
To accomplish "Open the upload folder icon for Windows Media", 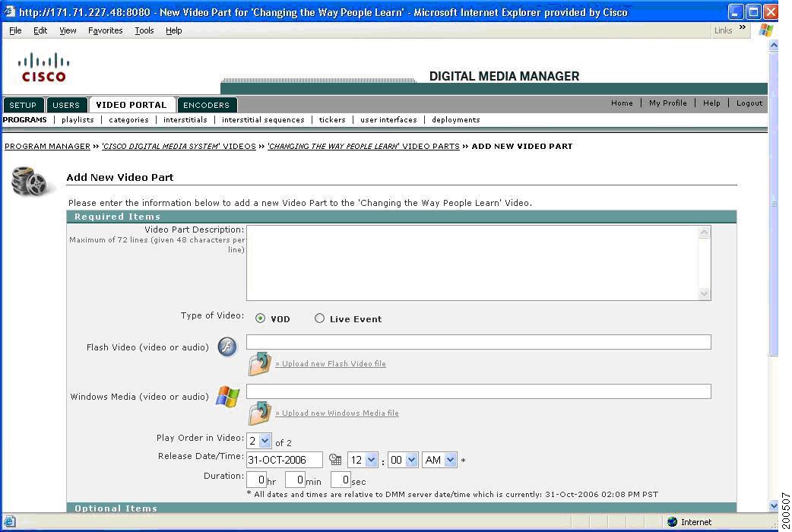I will pyautogui.click(x=260, y=413).
